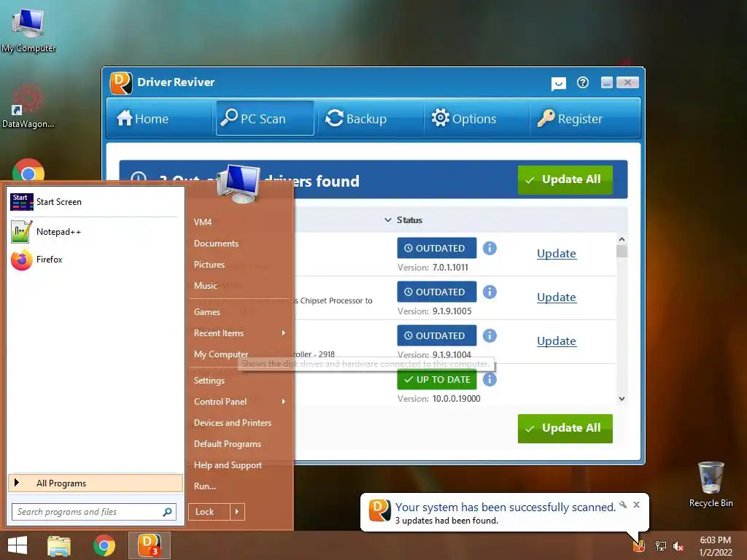Screen dimensions: 747x560
Task: Click the top Update All button
Action: (565, 179)
